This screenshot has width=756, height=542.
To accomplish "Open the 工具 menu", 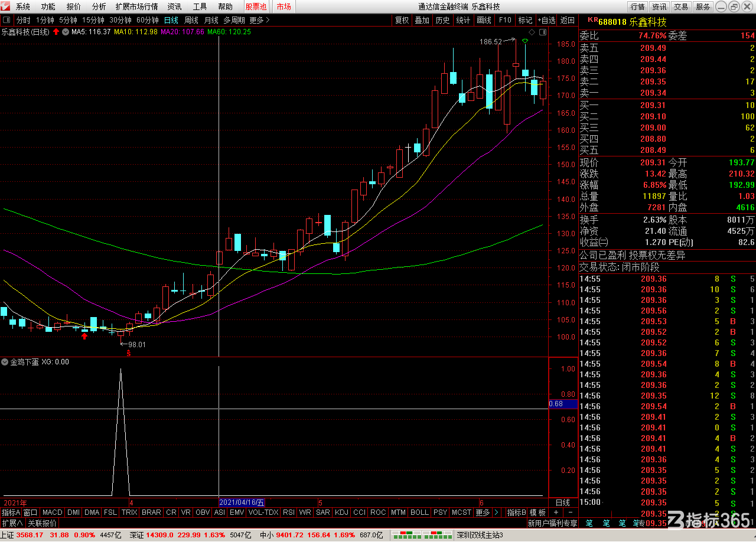I will coord(200,6).
